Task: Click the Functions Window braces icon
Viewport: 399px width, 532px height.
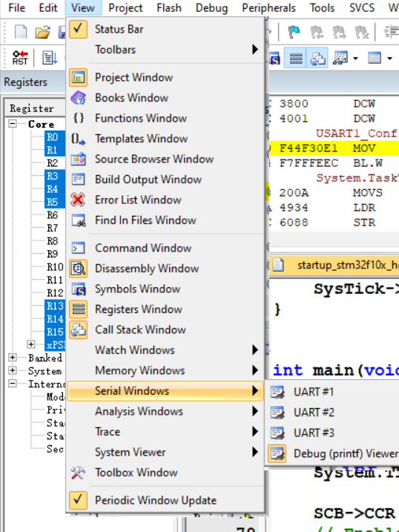Action: click(x=79, y=118)
